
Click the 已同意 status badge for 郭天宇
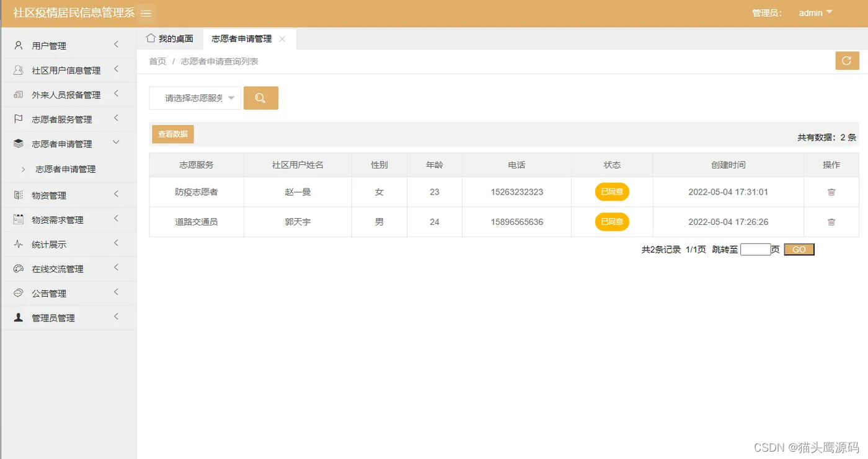coord(612,222)
